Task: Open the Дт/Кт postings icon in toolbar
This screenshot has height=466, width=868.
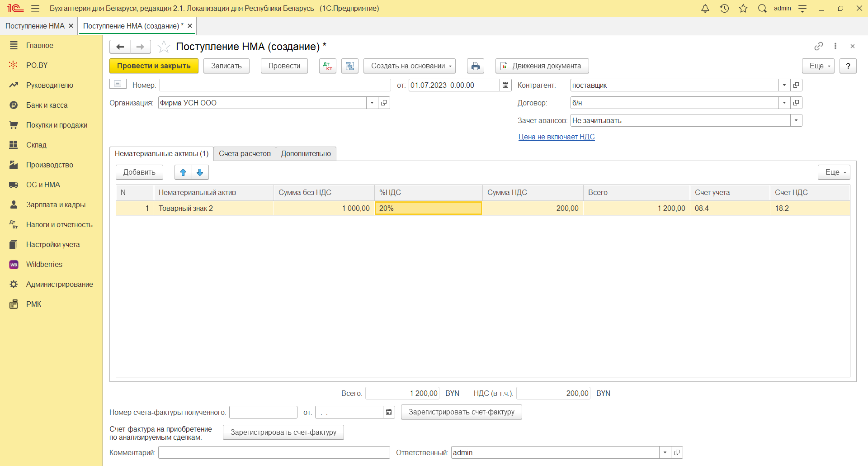Action: (x=327, y=66)
